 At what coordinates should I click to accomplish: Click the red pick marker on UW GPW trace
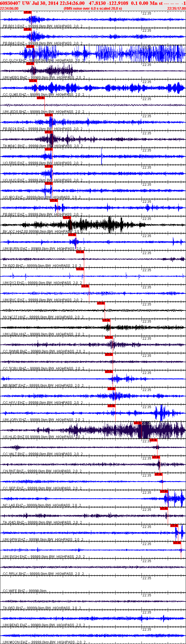(174, 526)
